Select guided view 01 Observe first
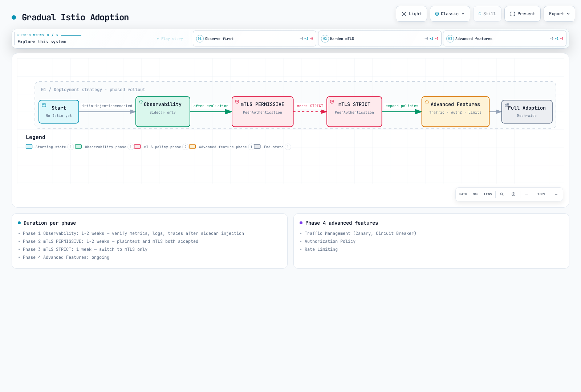 [x=255, y=38]
